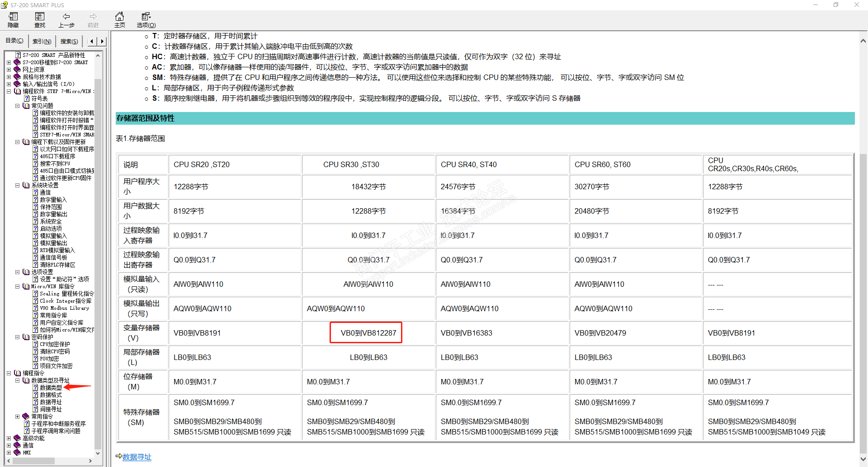Screen dimensions: 868x467
Task: Expand the S7-200移植到S7-200 SMART tree node
Action: click(9, 62)
